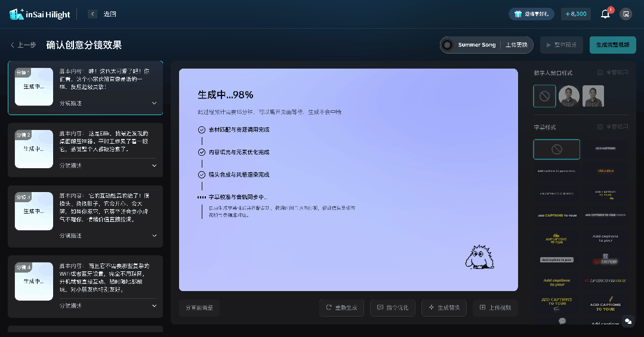Go back with the 上一步 link
Image resolution: width=644 pixels, height=337 pixels.
pyautogui.click(x=23, y=45)
